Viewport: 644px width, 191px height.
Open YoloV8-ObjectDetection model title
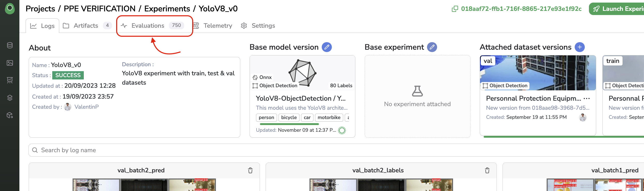coord(301,98)
